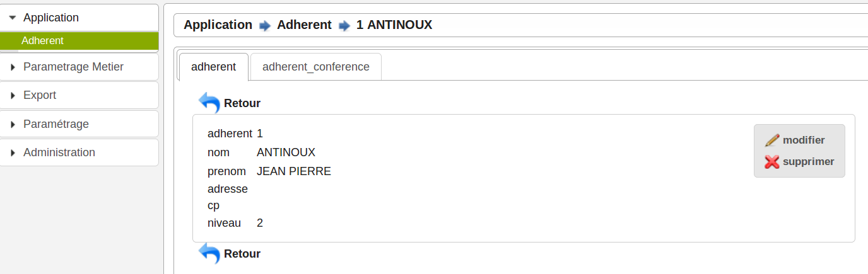868x274 pixels.
Task: Click the nom value ANTINOUX
Action: click(x=286, y=152)
